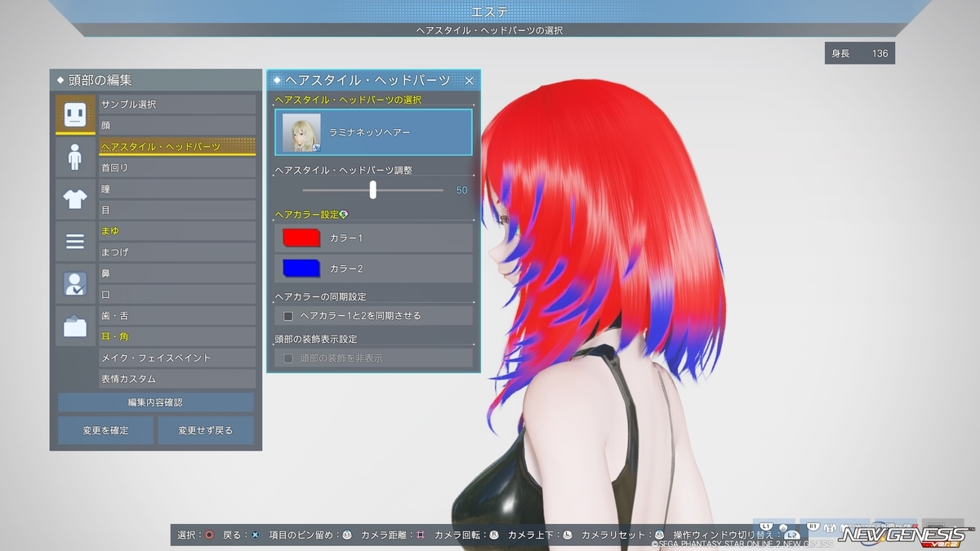Click the small gem icon beside ヘアカラー設定

[344, 214]
